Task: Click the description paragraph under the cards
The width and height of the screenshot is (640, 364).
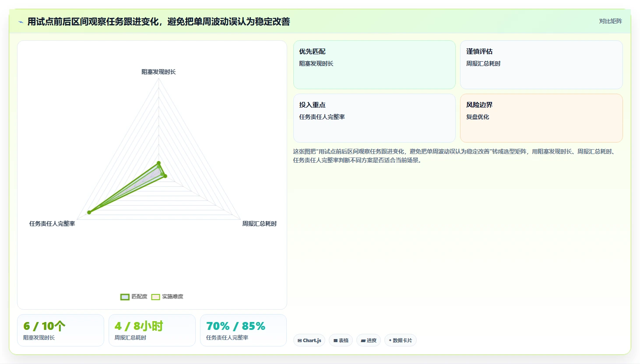Action: point(455,156)
